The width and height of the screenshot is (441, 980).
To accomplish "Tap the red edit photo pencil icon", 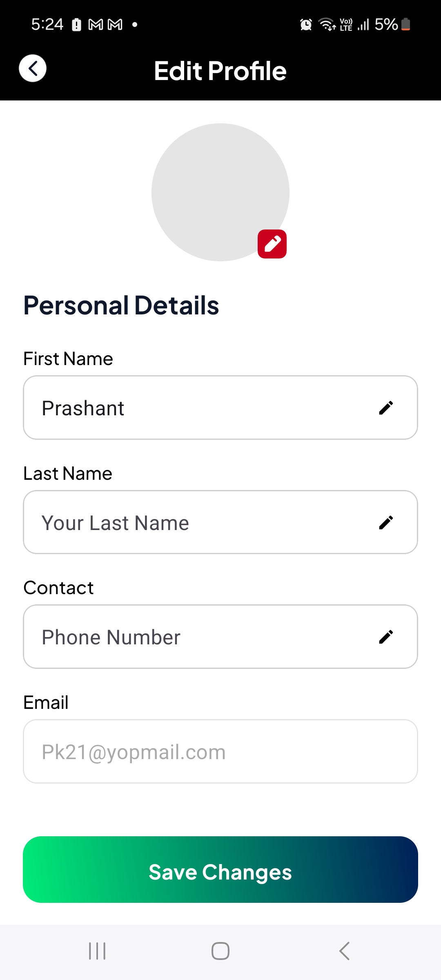I will 272,244.
